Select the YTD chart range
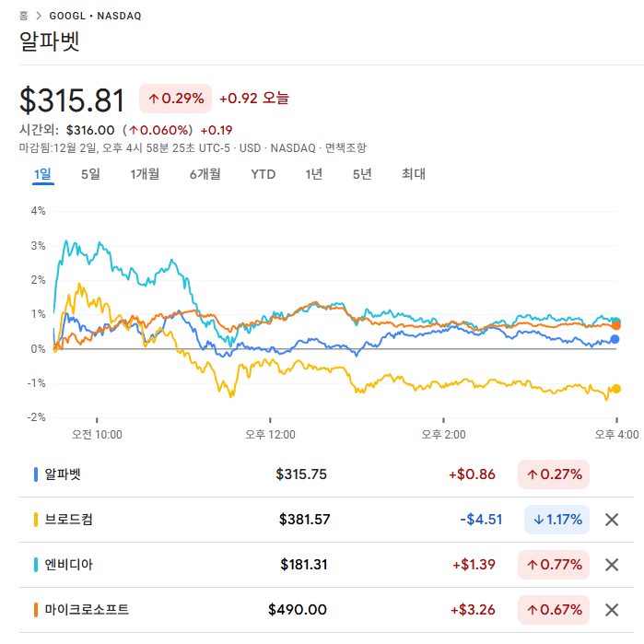 [263, 174]
